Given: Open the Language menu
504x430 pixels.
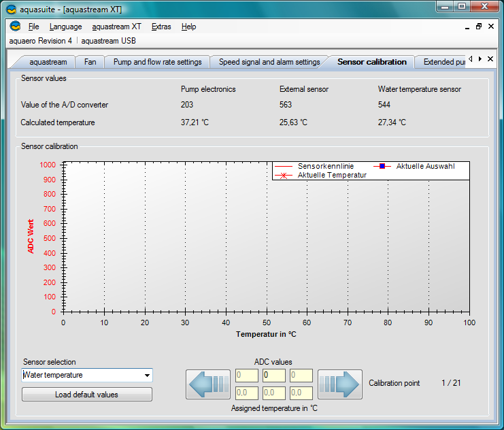Looking at the screenshot, I should [65, 27].
